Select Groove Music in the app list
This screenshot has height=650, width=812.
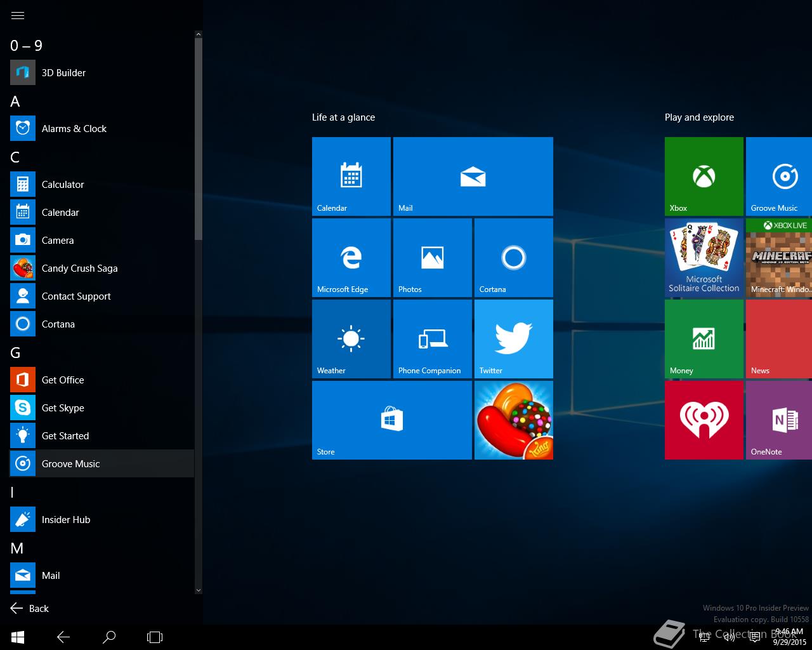tap(70, 464)
